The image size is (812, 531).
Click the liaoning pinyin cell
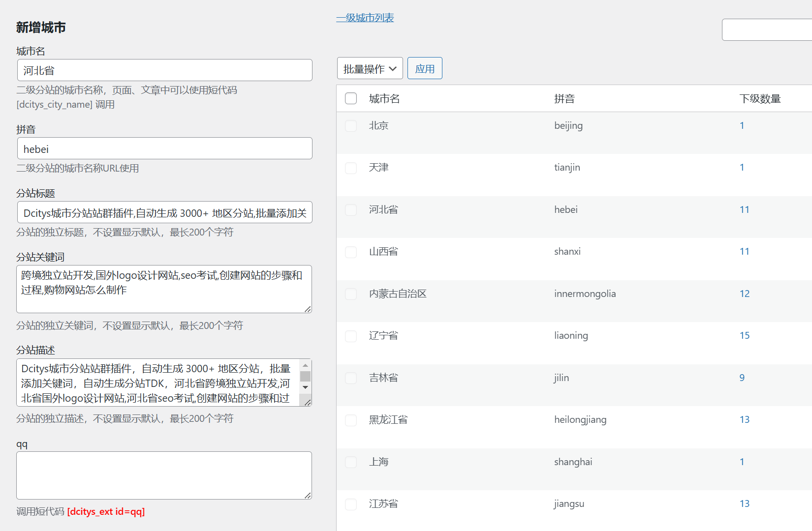[x=571, y=336]
